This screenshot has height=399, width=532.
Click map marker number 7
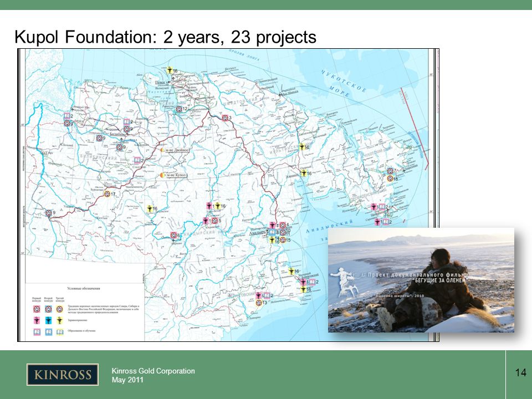tap(390, 171)
